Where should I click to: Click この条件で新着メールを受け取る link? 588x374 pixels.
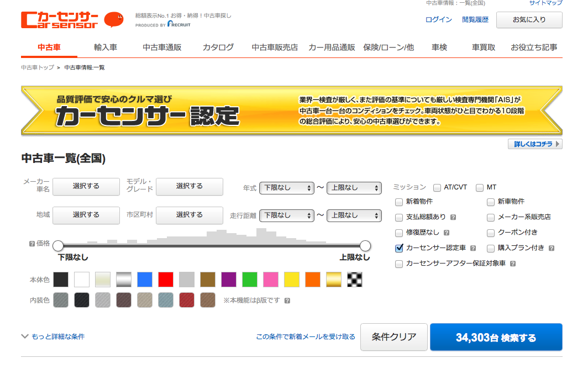coord(306,336)
